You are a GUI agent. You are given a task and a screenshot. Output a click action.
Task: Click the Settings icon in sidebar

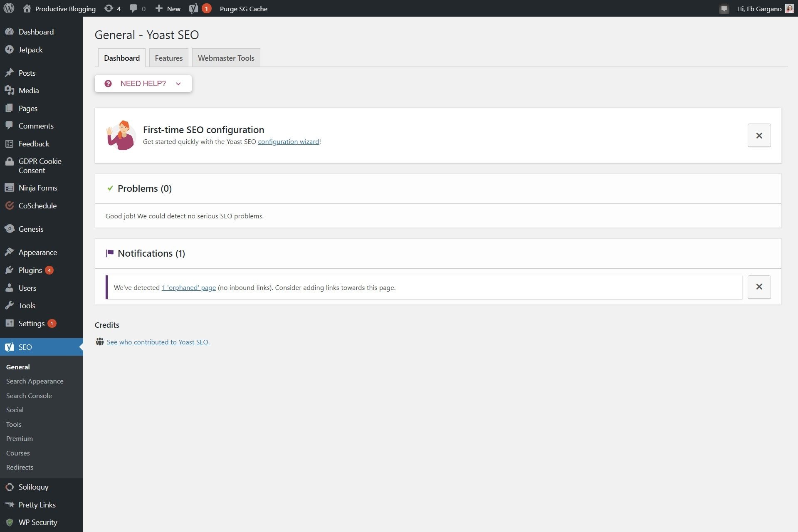pos(9,323)
